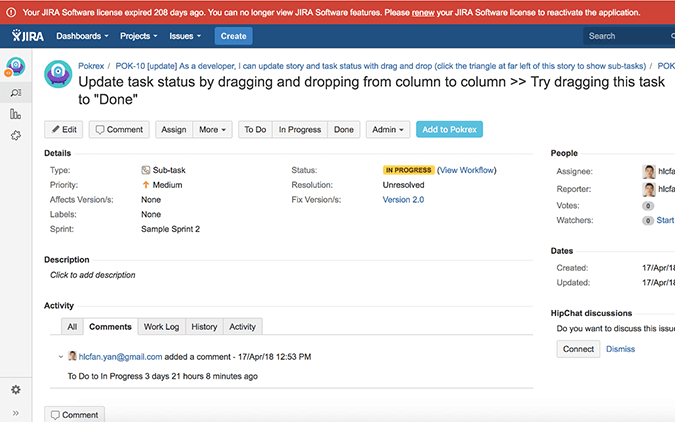Transition the issue to To Do

(x=255, y=130)
